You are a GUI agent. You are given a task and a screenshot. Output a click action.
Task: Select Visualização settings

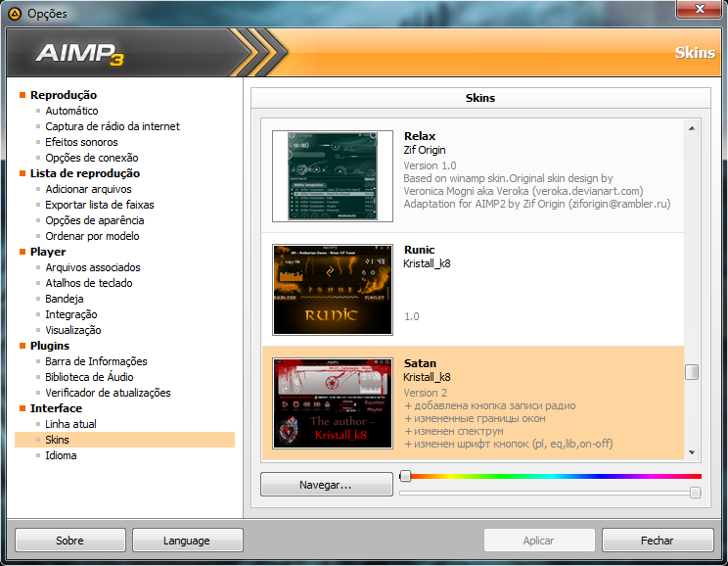tap(72, 330)
